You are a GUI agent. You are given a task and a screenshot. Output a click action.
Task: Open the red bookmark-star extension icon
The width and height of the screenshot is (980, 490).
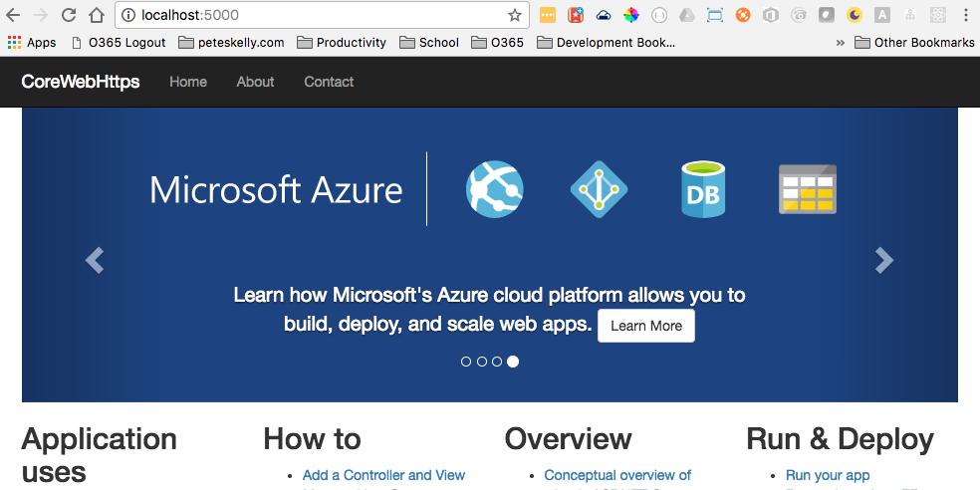tap(575, 15)
